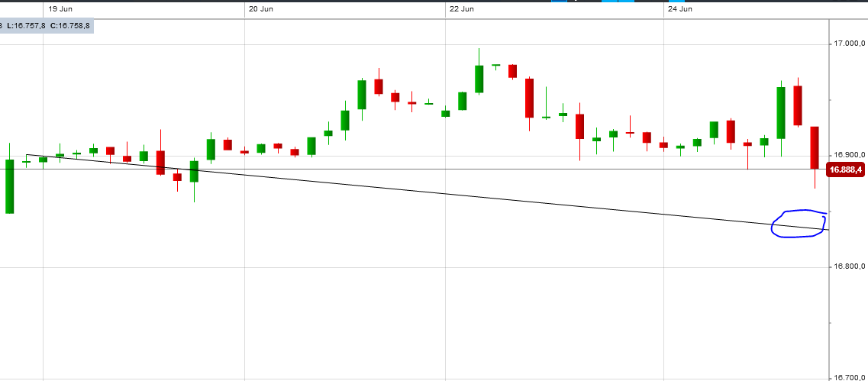Click the C:16.758,8 close value readout
Viewport: 868px width, 381px height.
pyautogui.click(x=69, y=25)
